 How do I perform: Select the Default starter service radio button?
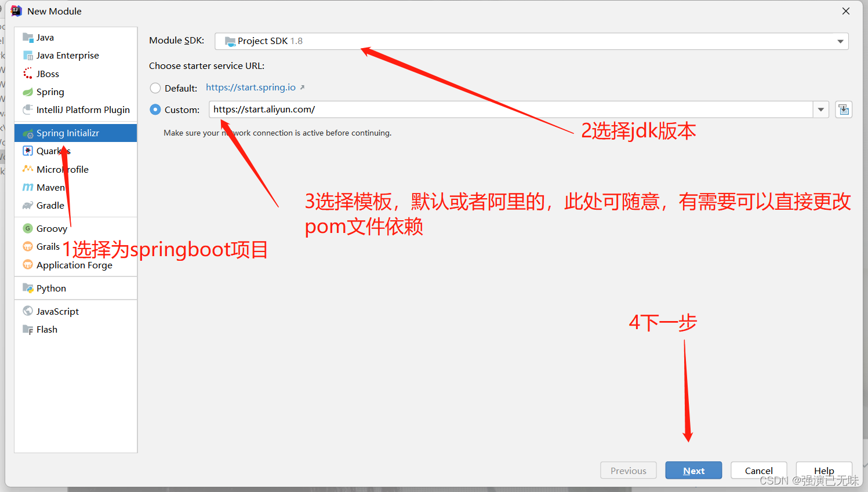point(155,88)
